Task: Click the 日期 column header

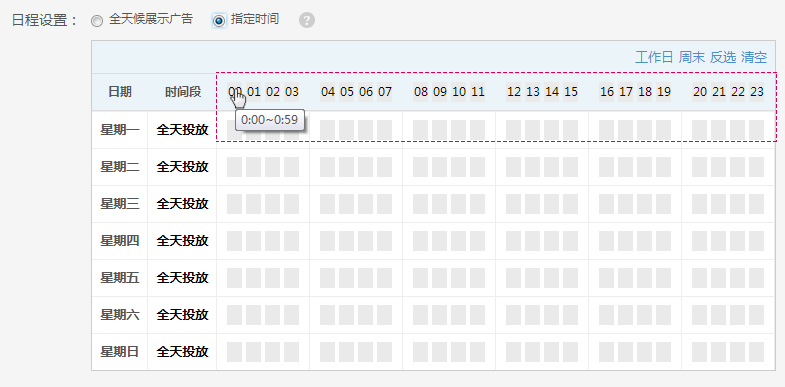Action: 120,92
